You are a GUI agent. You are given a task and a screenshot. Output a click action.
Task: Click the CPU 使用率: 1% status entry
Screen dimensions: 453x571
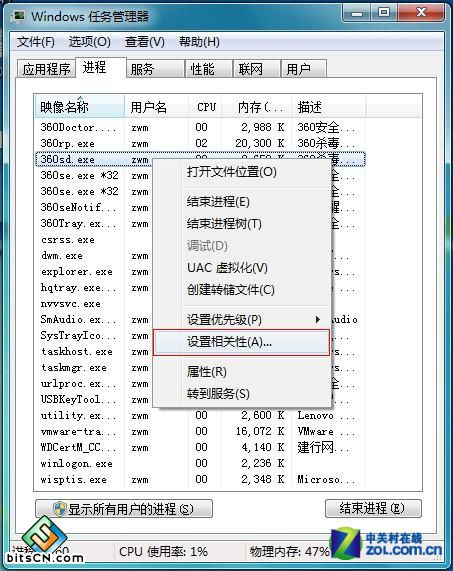pyautogui.click(x=163, y=551)
